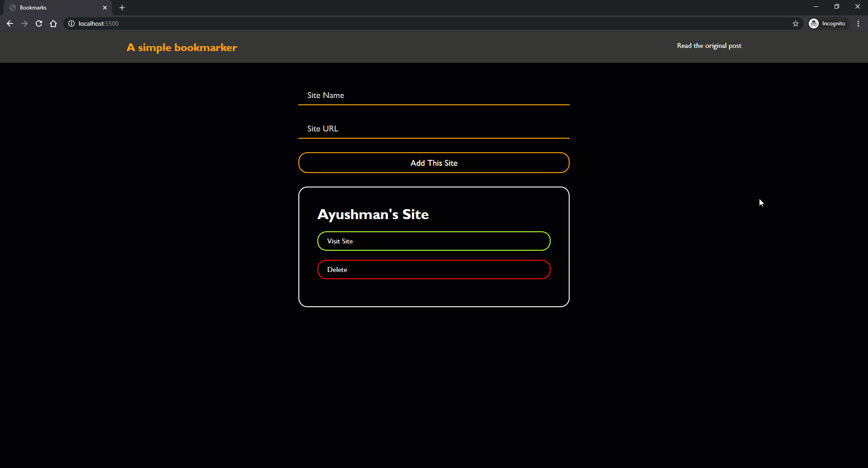Click the Add This Site button
This screenshot has width=868, height=468.
tap(434, 163)
